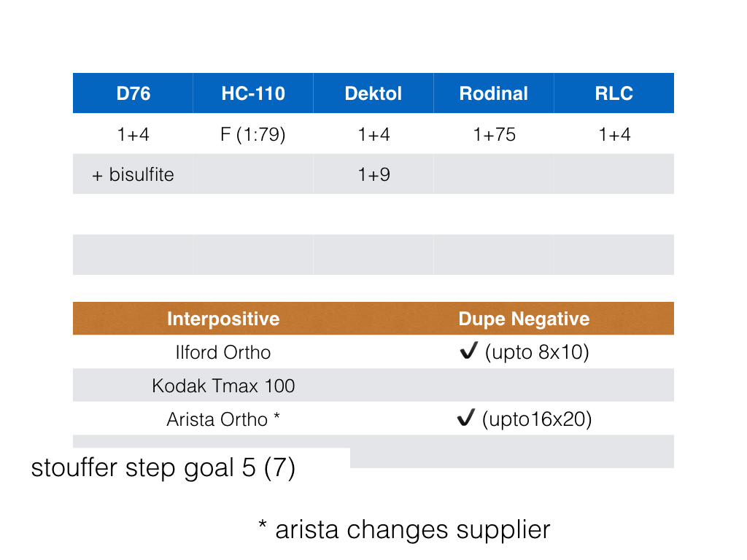Select the Arista Ortho * cell
The image size is (747, 560).
pyautogui.click(x=223, y=419)
